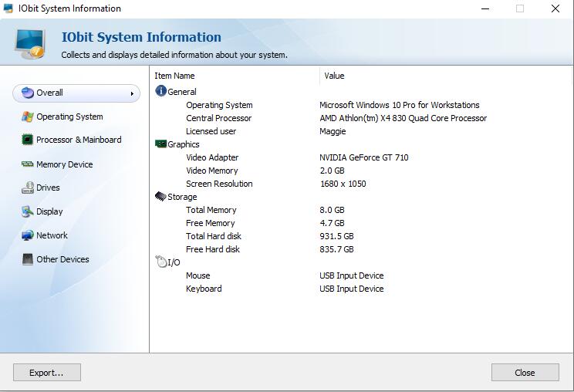Click the Value column header
This screenshot has height=392, width=574.
(334, 76)
